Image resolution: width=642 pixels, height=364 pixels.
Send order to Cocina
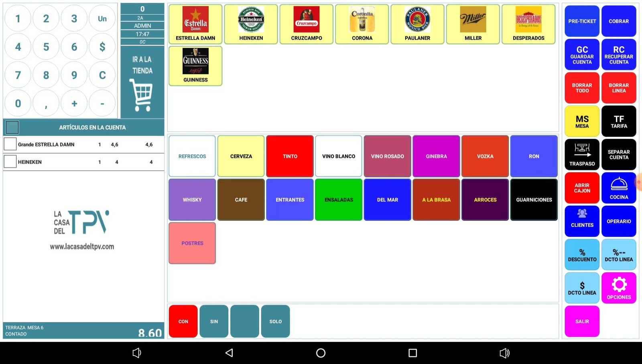pos(619,188)
